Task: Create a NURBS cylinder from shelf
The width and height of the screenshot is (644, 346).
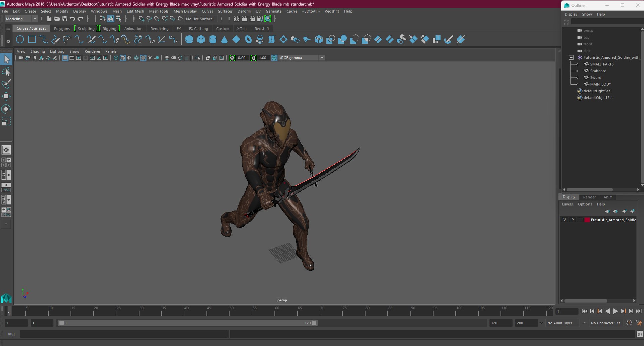Action: point(213,40)
